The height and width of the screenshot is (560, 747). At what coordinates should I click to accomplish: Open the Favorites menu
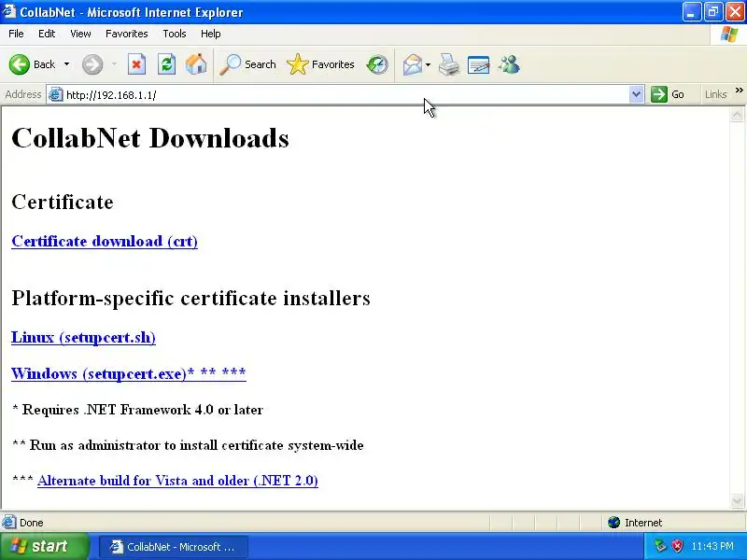pos(127,34)
